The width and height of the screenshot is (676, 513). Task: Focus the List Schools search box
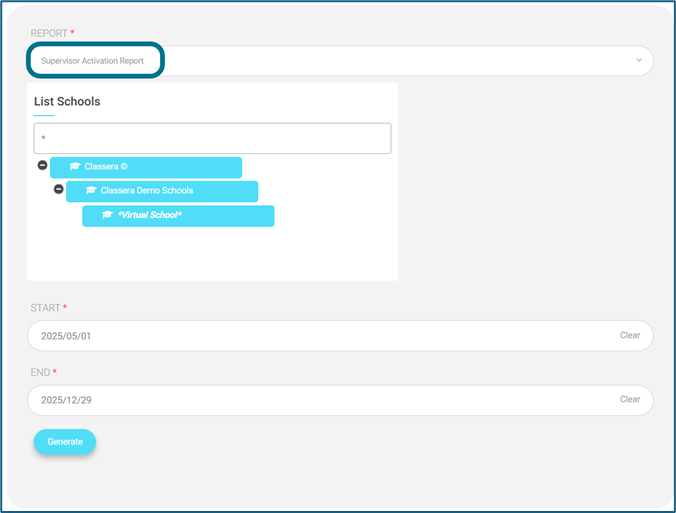pyautogui.click(x=212, y=138)
